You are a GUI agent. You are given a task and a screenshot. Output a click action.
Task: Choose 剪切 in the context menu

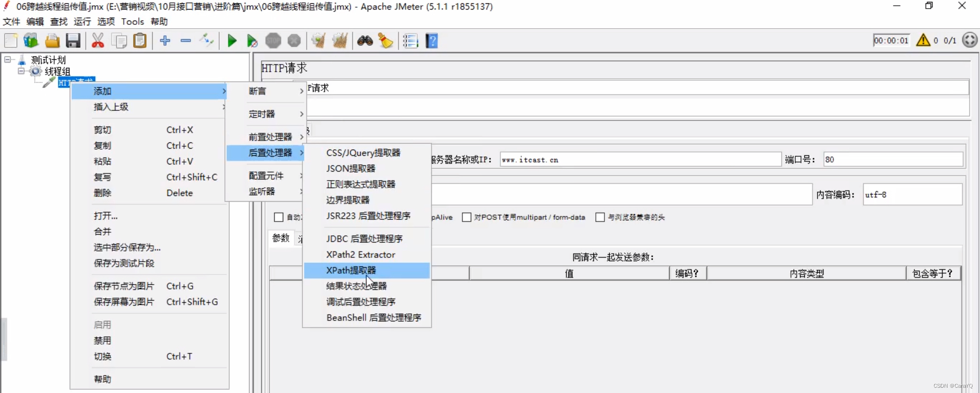[149, 130]
